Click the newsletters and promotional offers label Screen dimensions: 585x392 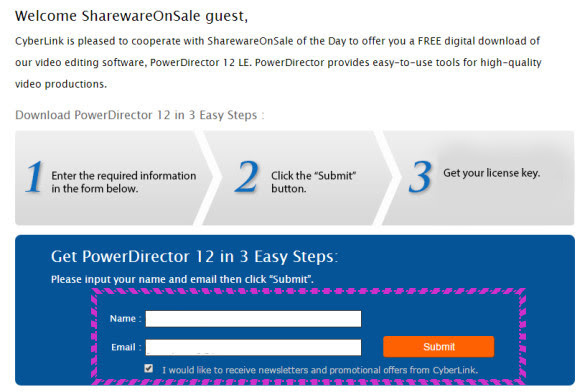pyautogui.click(x=320, y=370)
